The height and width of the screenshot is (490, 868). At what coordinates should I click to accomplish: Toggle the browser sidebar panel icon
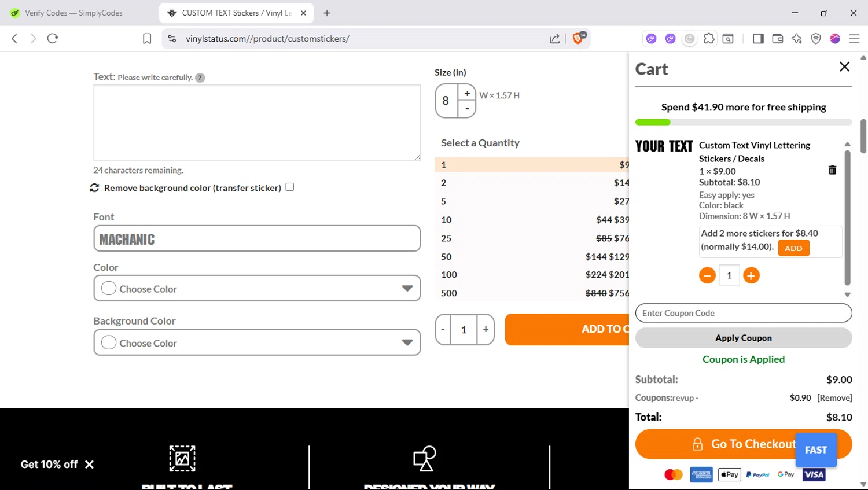(758, 39)
